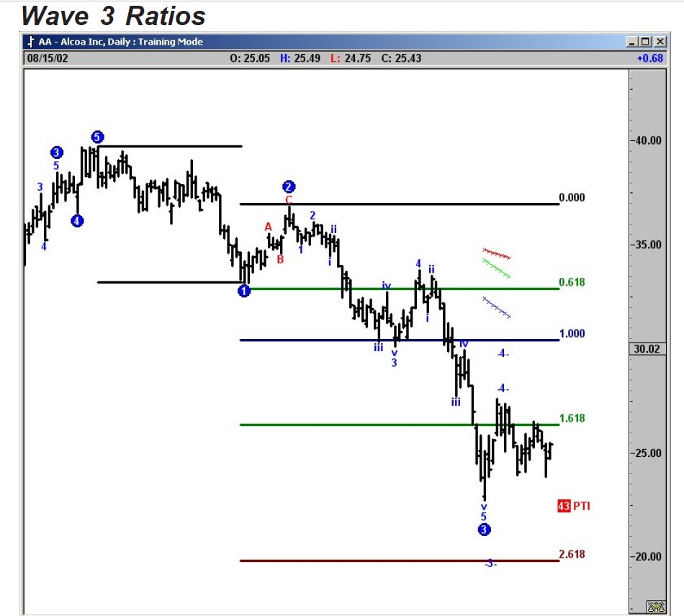Viewport: 684px width, 616px height.
Task: Minimize the Alcoa chart window
Action: [633, 42]
